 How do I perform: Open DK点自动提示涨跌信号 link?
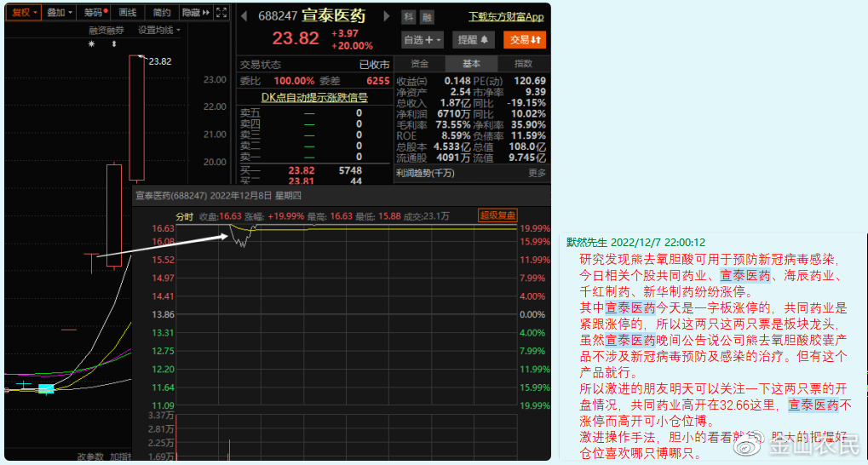[314, 97]
